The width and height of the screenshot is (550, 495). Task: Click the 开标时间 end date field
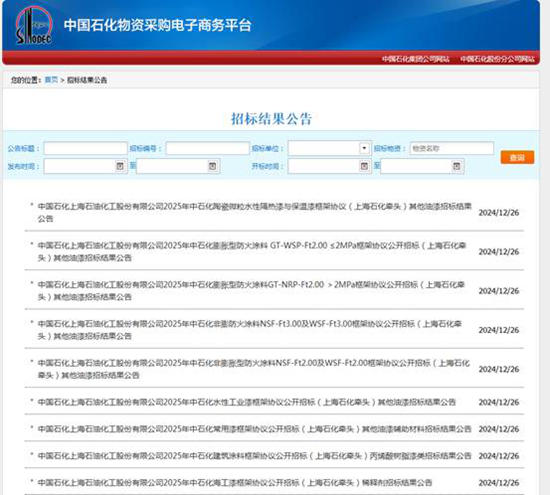(x=422, y=166)
